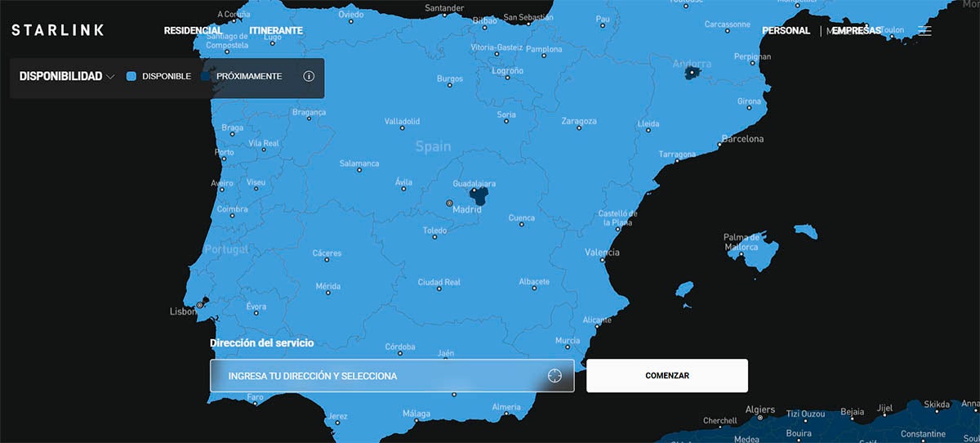Click the Salamanca label on the map
The width and height of the screenshot is (980, 443).
tap(359, 163)
